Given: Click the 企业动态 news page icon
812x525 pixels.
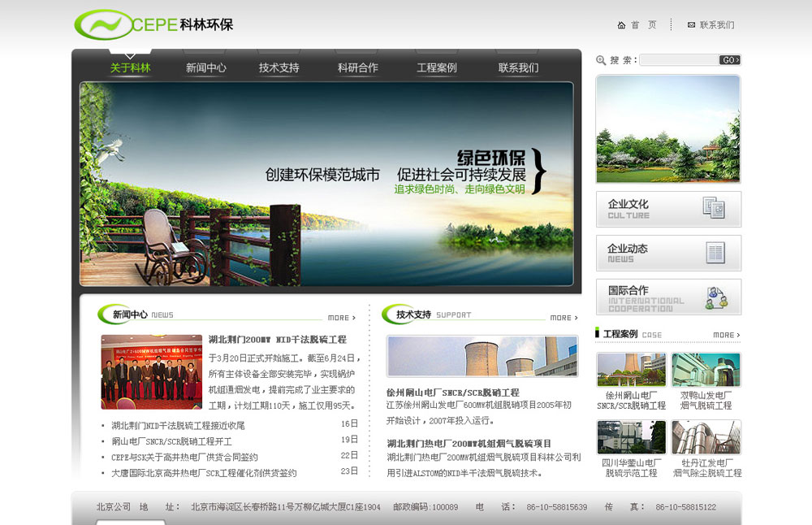Looking at the screenshot, I should (x=715, y=253).
